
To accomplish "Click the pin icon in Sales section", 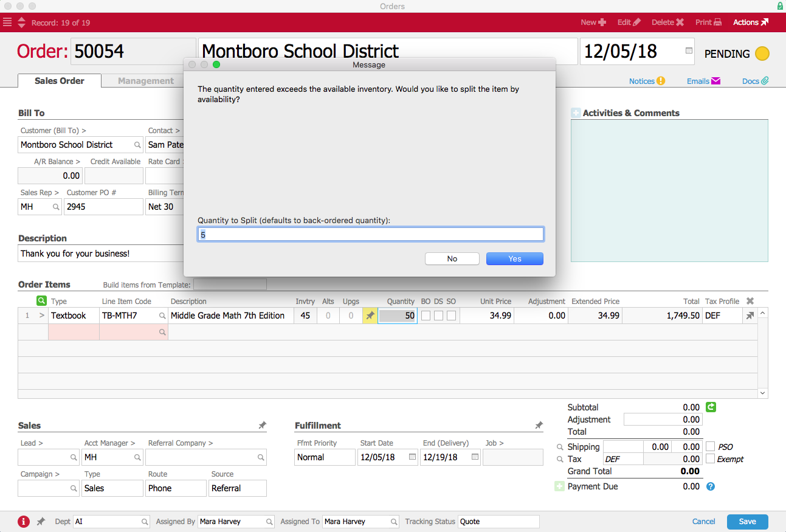I will pos(262,426).
